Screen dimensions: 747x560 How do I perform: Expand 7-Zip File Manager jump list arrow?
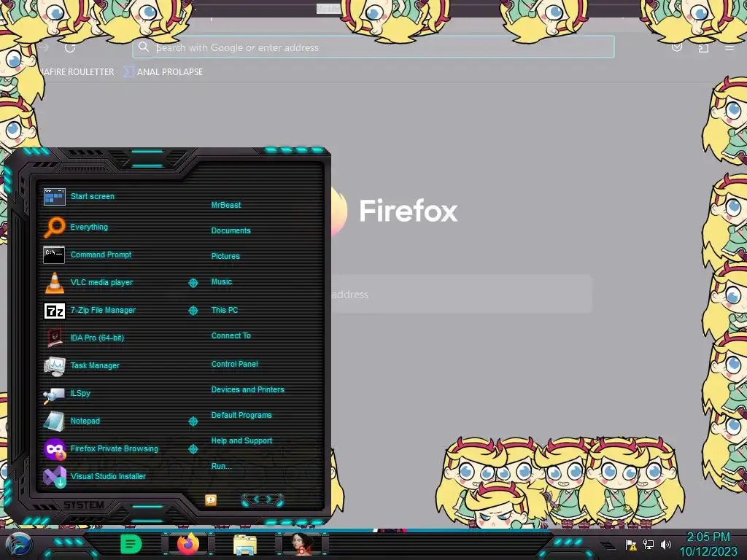point(193,311)
